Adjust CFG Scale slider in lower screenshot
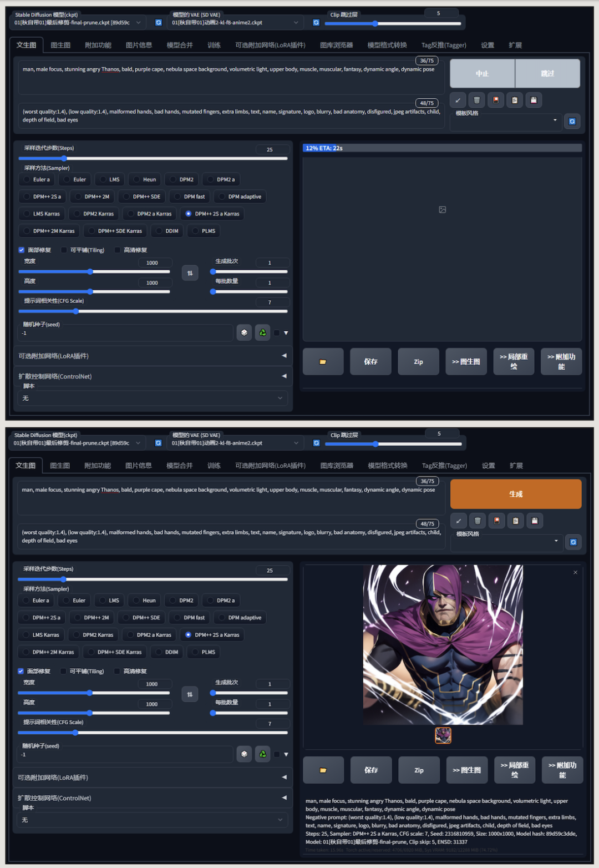Screen dimensions: 599x868 153,733
